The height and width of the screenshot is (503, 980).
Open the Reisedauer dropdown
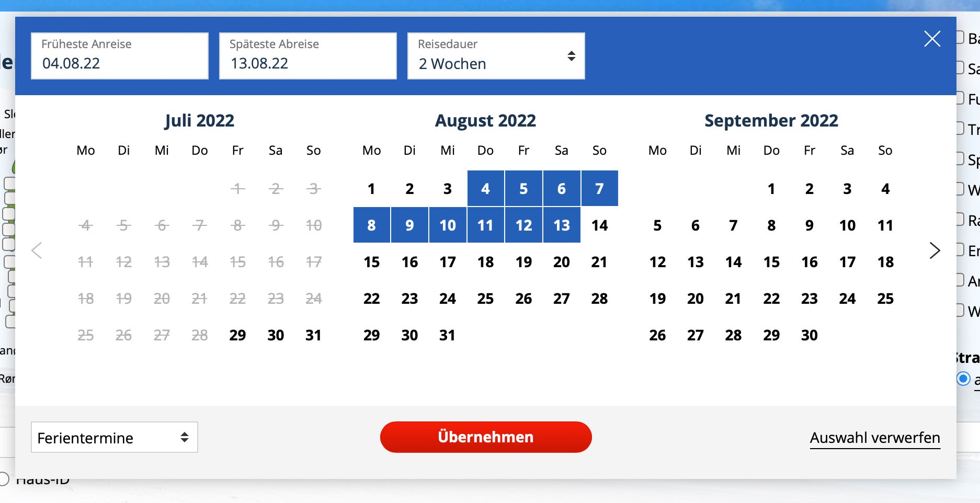point(496,56)
